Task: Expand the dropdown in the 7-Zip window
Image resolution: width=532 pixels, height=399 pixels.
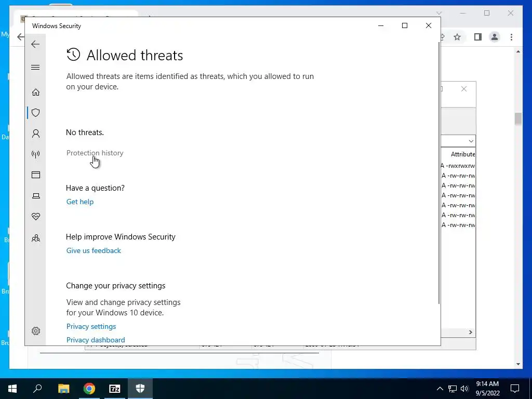Action: (x=471, y=141)
